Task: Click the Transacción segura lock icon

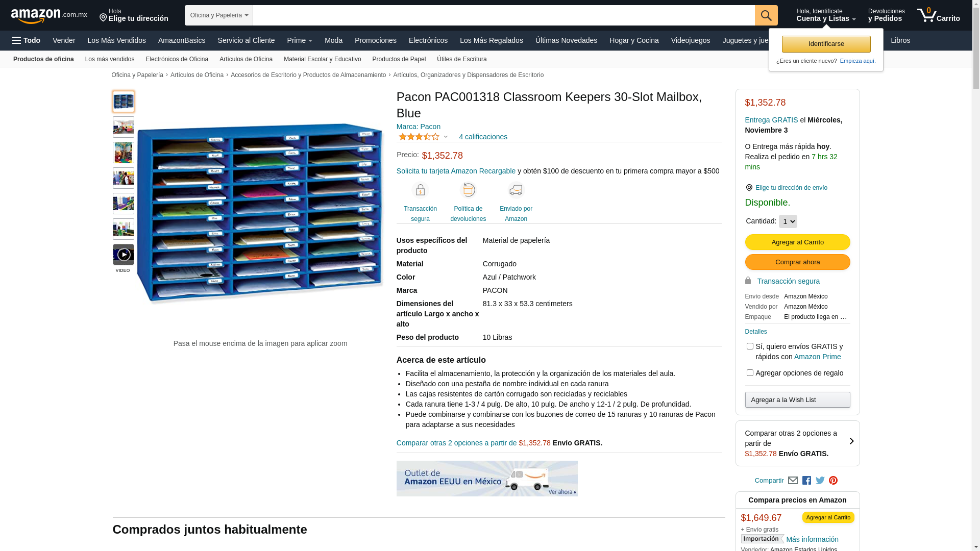Action: pyautogui.click(x=748, y=281)
